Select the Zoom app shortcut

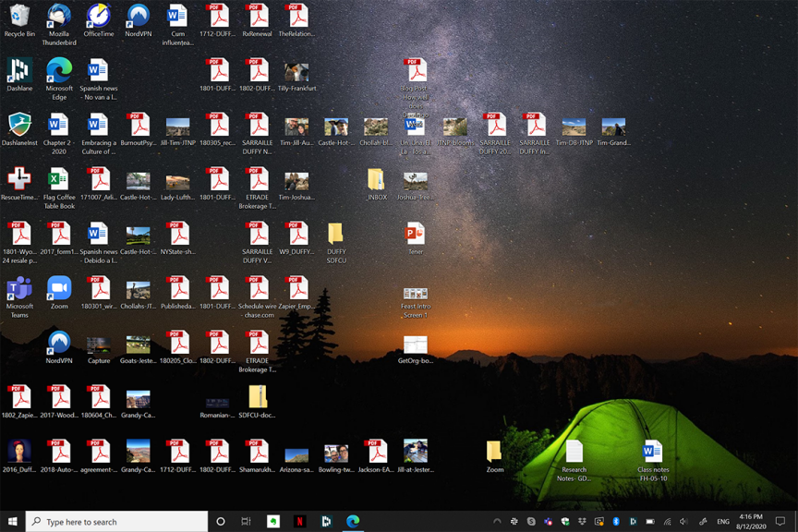(59, 289)
